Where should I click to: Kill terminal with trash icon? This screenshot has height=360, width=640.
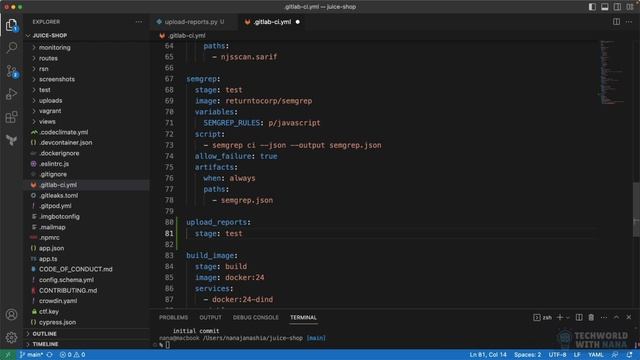[x=591, y=317]
